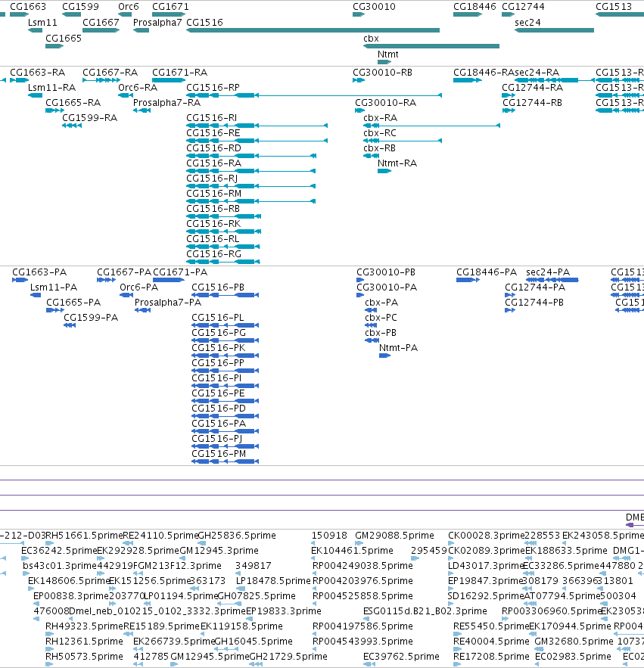The image size is (644, 668).
Task: Open protein CG1599-PA
Action: tap(70, 325)
